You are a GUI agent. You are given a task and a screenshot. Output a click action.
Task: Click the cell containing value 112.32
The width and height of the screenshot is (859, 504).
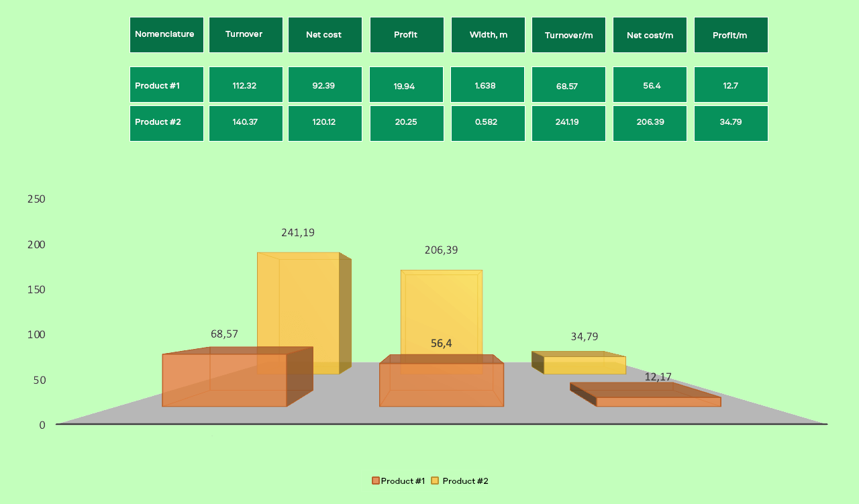246,85
